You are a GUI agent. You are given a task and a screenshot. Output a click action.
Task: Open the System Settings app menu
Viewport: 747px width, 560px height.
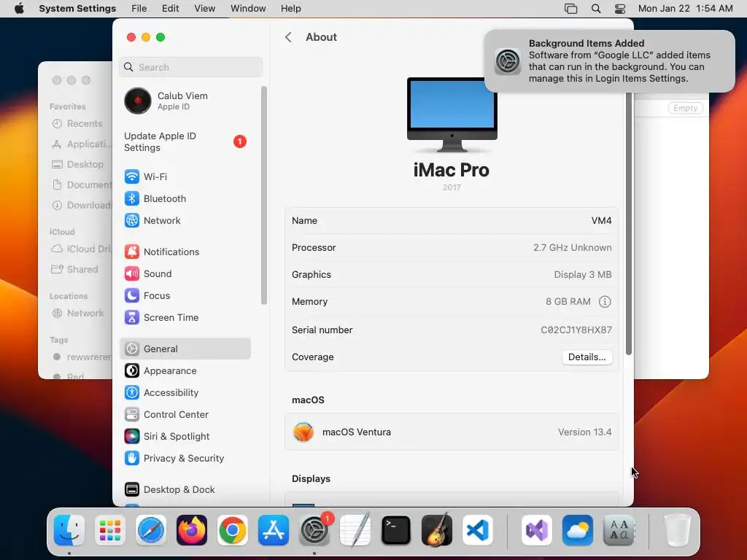pos(77,9)
